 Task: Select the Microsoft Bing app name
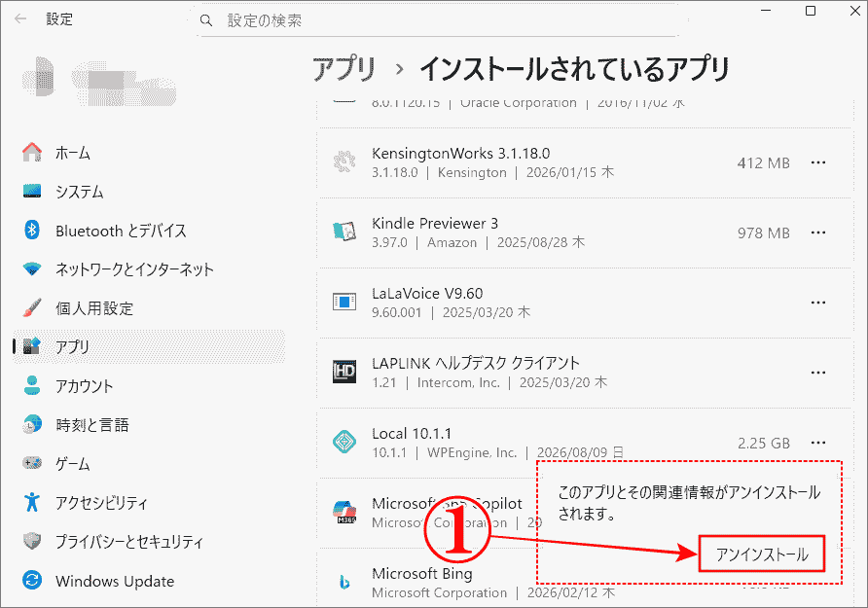(x=421, y=574)
